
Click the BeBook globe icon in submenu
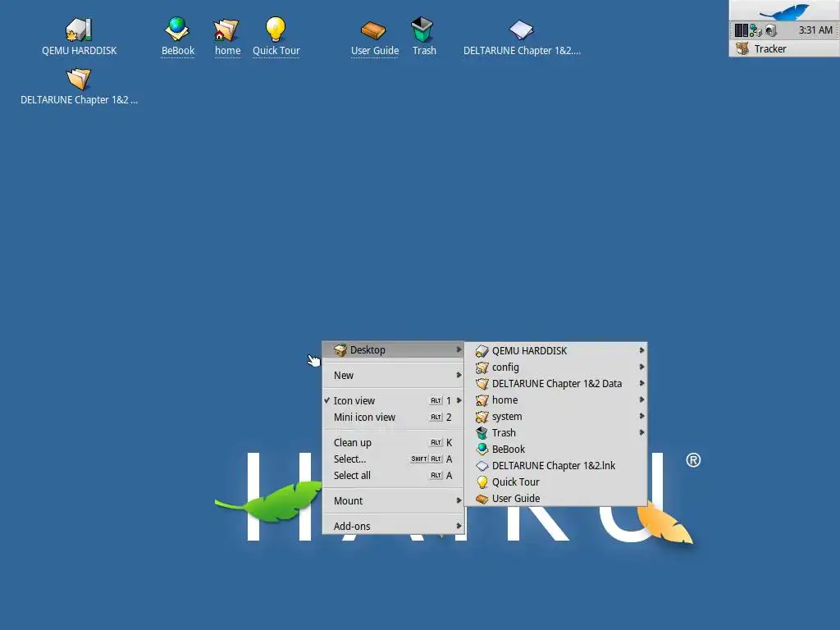click(x=482, y=449)
